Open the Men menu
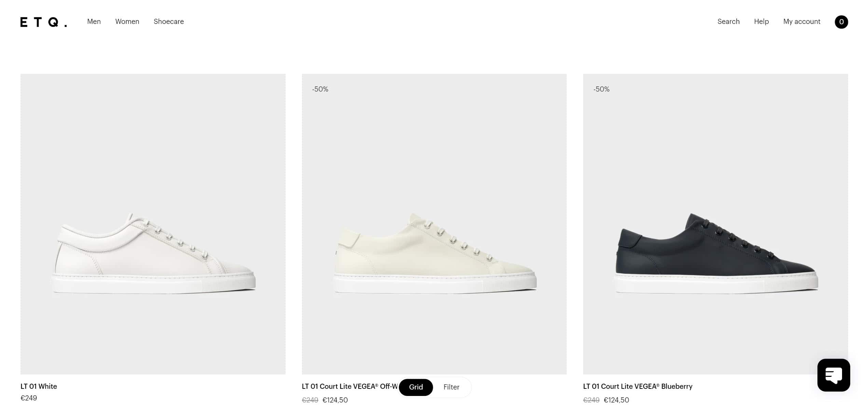The image size is (868, 410). [x=94, y=22]
